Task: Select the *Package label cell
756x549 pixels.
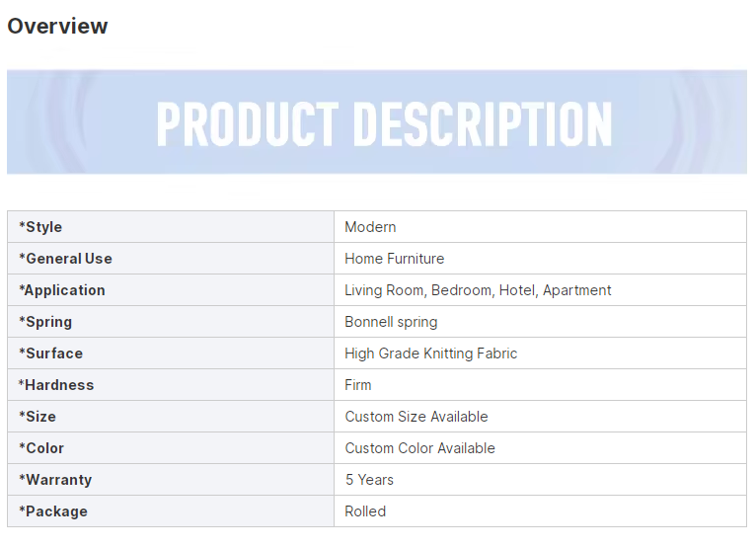Action: click(171, 511)
